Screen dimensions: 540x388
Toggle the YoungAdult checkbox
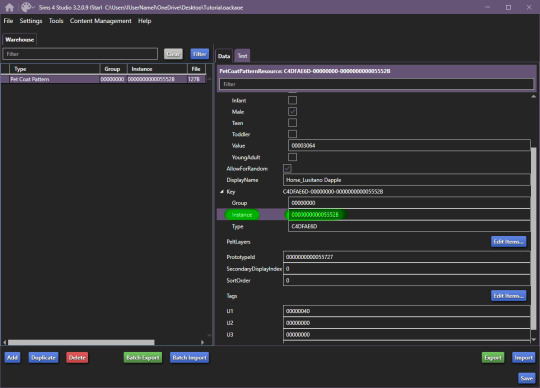point(292,157)
